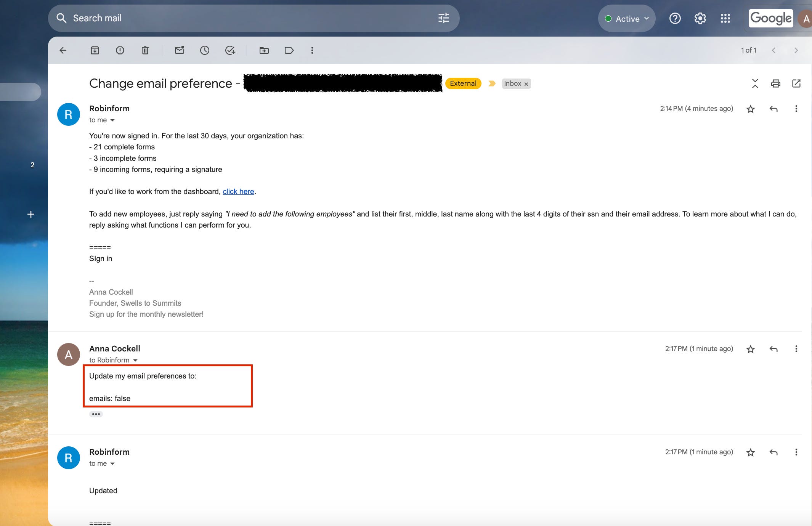812x526 pixels.
Task: Toggle the importance marker beside External
Action: click(492, 83)
